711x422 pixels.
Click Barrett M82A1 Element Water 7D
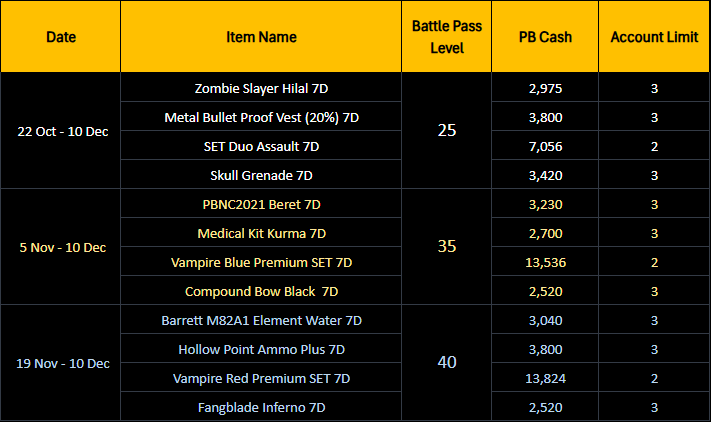261,320
